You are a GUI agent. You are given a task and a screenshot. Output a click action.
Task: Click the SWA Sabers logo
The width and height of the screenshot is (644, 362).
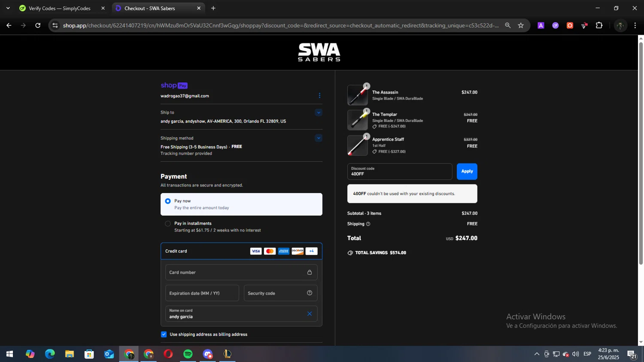pyautogui.click(x=319, y=52)
